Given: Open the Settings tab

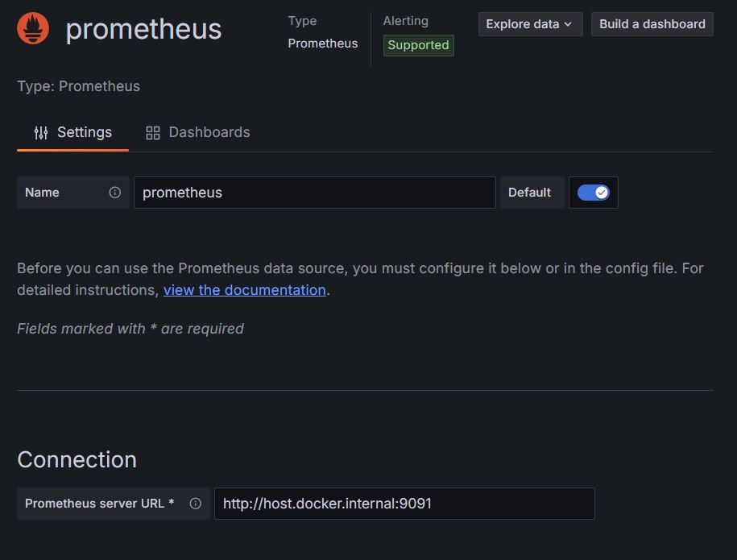Looking at the screenshot, I should pyautogui.click(x=73, y=133).
